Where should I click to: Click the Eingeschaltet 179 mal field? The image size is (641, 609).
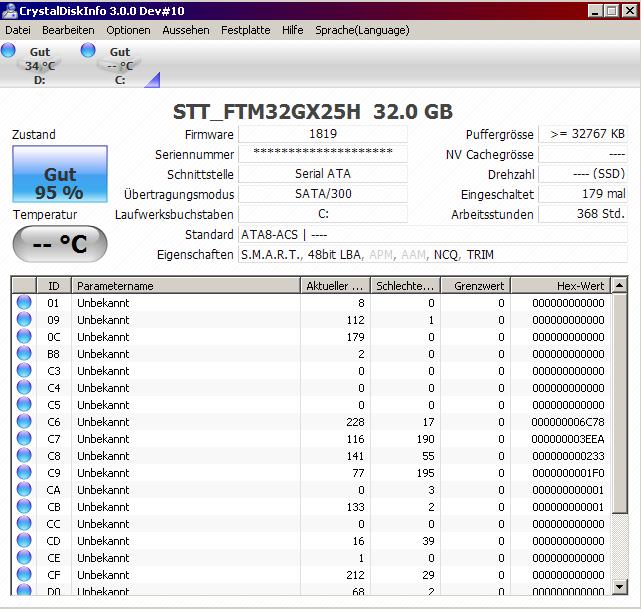(583, 194)
